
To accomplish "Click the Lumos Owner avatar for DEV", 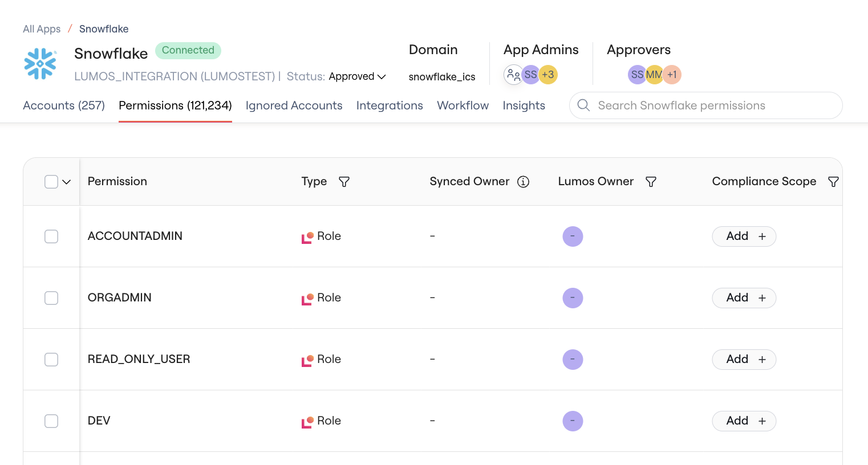I will click(x=573, y=421).
